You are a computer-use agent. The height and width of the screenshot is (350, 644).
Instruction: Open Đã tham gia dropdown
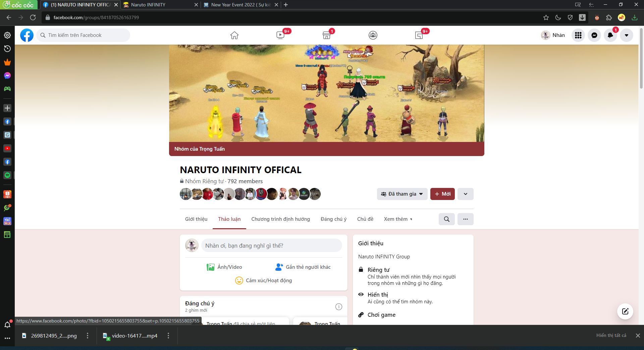pos(402,194)
